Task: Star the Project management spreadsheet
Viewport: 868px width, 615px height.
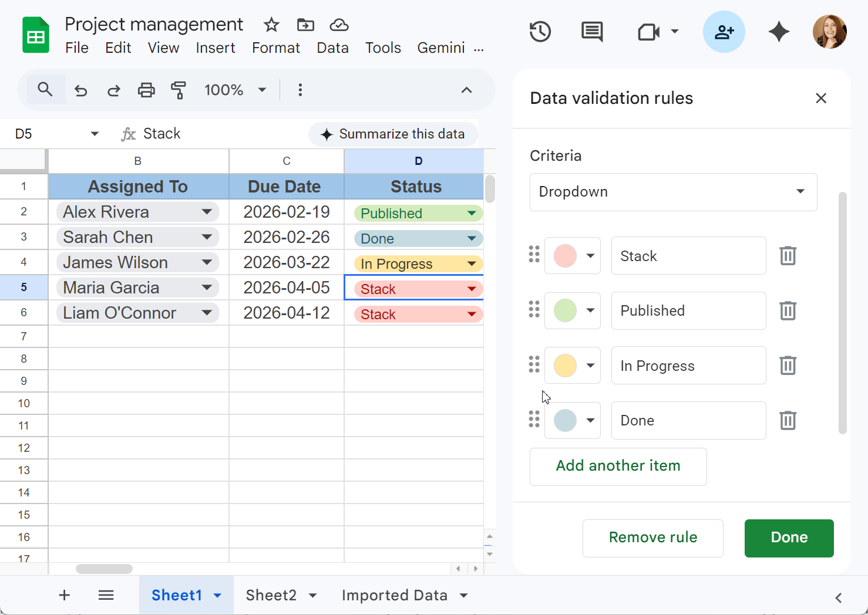Action: click(271, 25)
